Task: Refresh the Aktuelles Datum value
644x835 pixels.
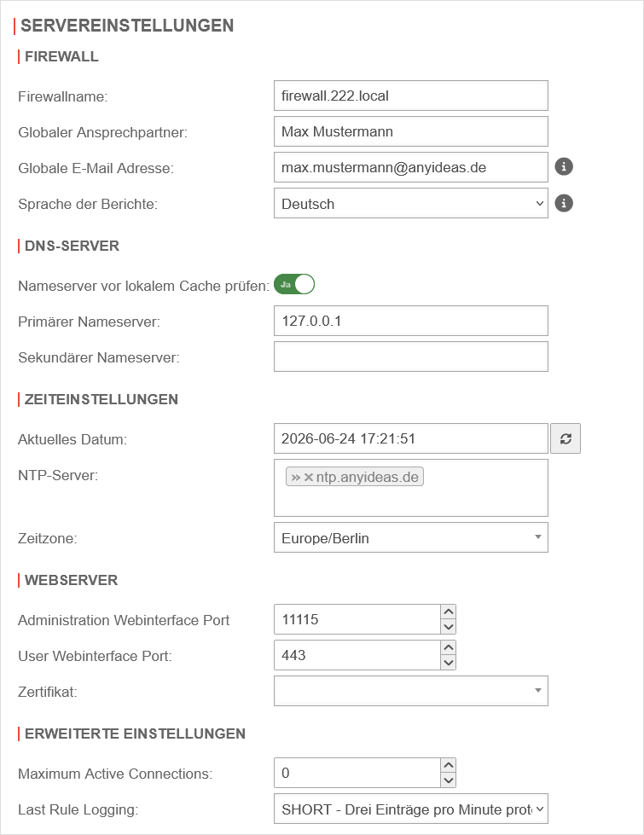Action: click(x=566, y=438)
